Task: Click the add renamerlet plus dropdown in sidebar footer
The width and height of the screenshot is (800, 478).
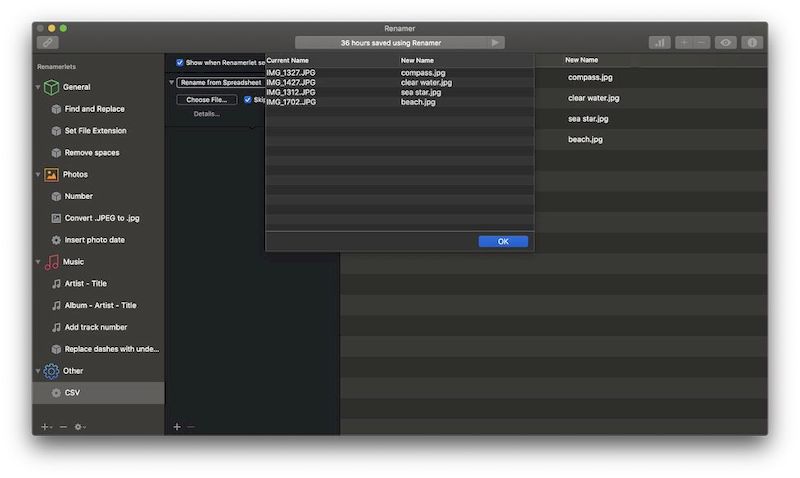Action: tap(46, 427)
